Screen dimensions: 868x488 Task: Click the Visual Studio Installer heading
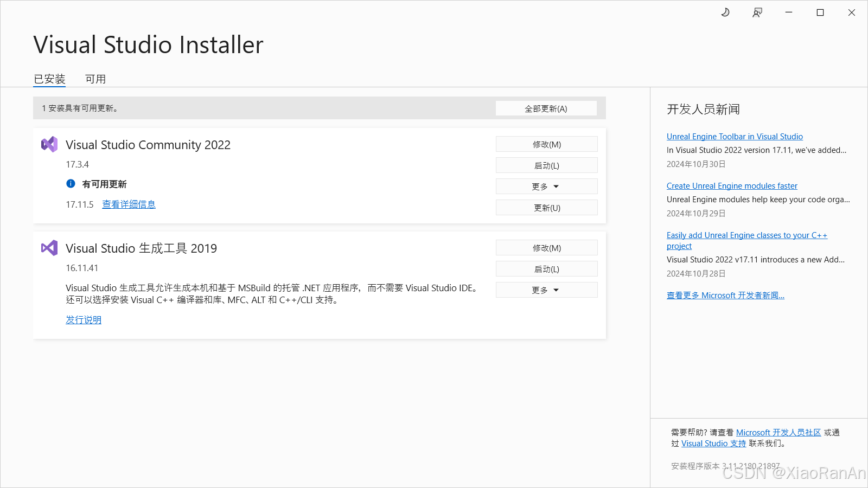point(148,44)
